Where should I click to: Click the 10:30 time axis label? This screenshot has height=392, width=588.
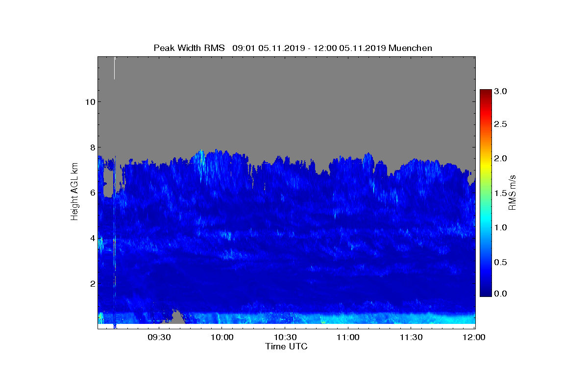[285, 337]
